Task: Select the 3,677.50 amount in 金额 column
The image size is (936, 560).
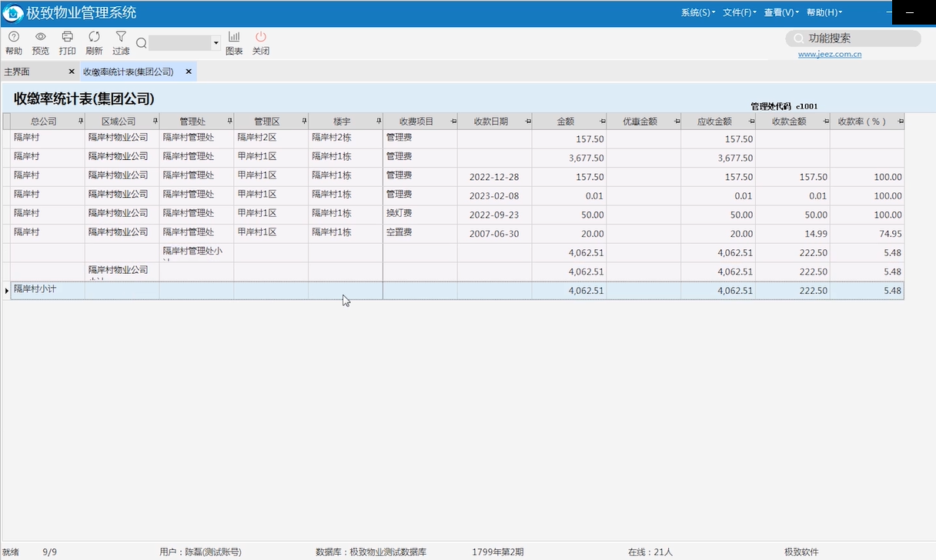Action: (569, 158)
